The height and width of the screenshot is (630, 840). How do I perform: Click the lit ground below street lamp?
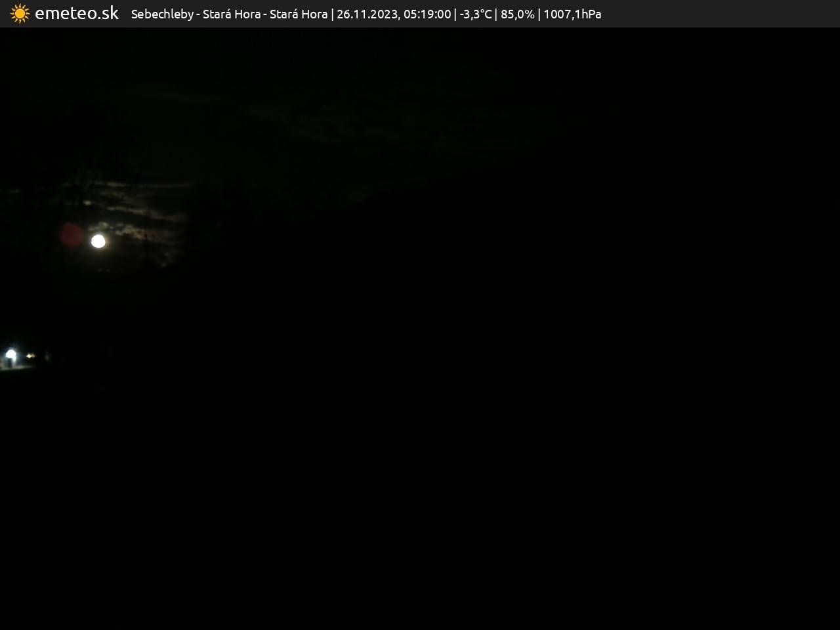tap(13, 366)
